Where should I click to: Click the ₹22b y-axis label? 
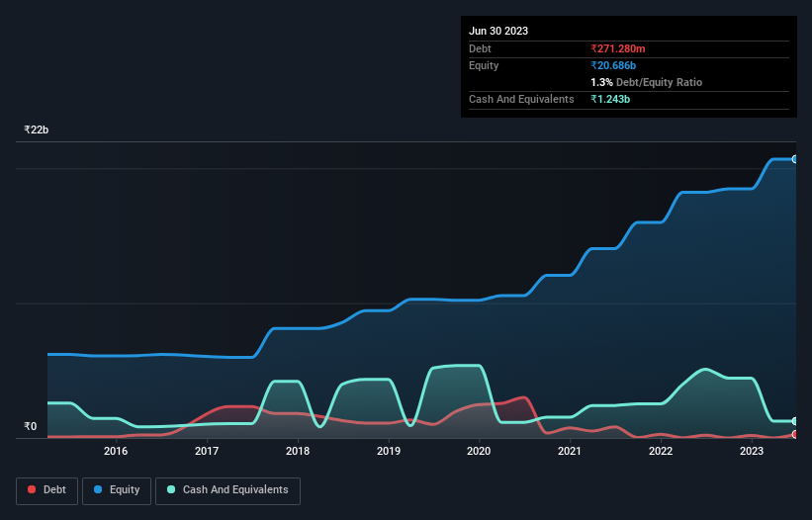point(37,130)
